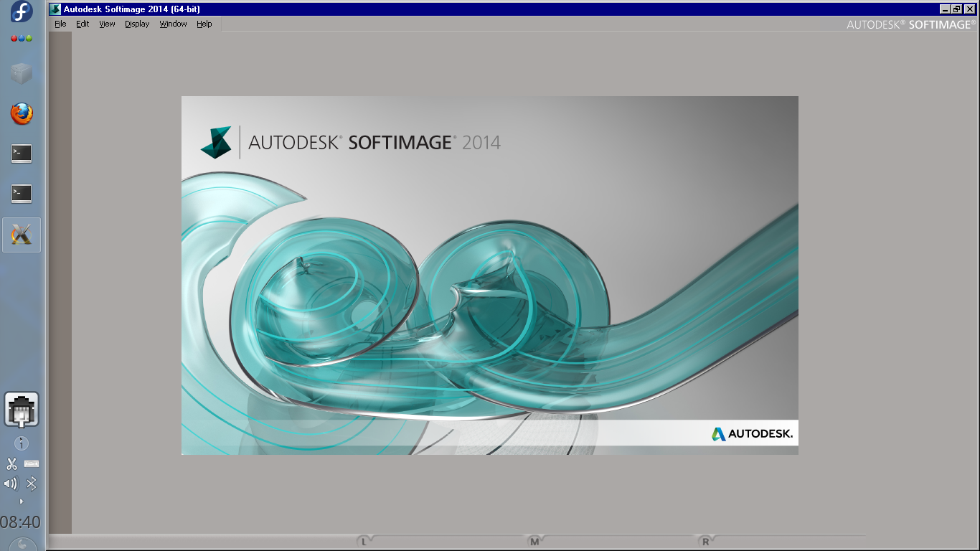Click the L mouse button indicator

point(364,542)
